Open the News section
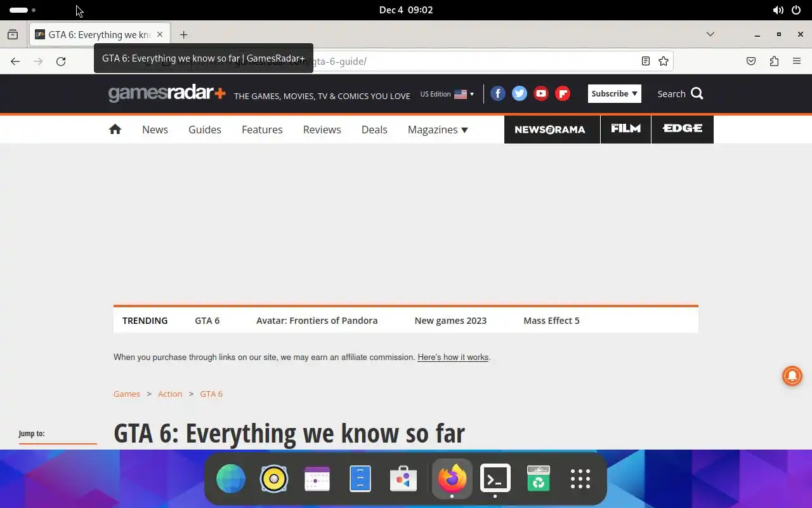 point(155,130)
